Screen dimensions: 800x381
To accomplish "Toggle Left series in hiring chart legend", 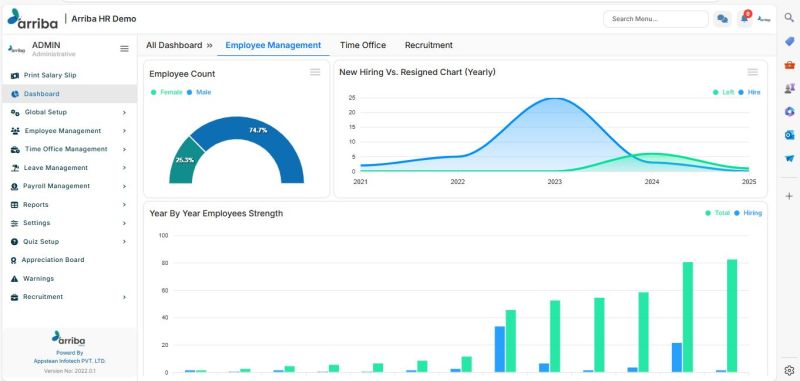I will coord(723,92).
